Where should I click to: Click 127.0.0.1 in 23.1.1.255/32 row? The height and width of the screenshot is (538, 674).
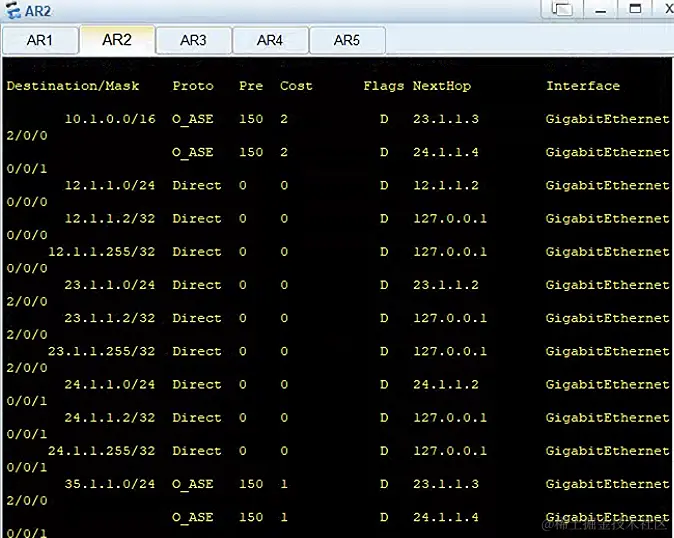(x=450, y=352)
